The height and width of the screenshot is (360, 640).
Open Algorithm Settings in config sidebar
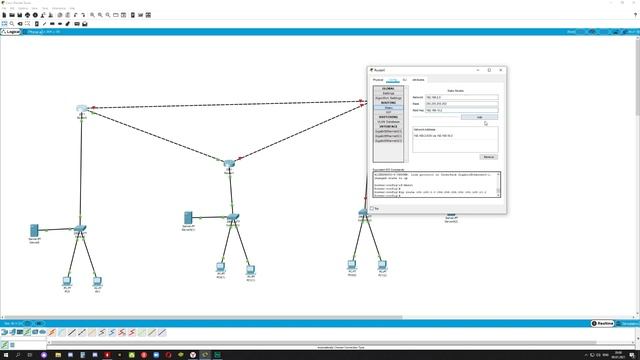coord(388,98)
